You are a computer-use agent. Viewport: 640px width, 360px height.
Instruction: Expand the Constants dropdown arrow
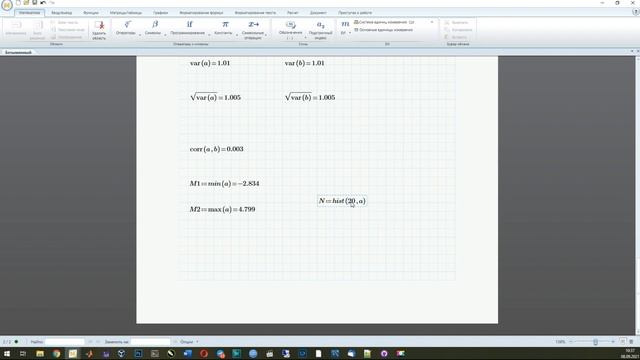pos(237,35)
